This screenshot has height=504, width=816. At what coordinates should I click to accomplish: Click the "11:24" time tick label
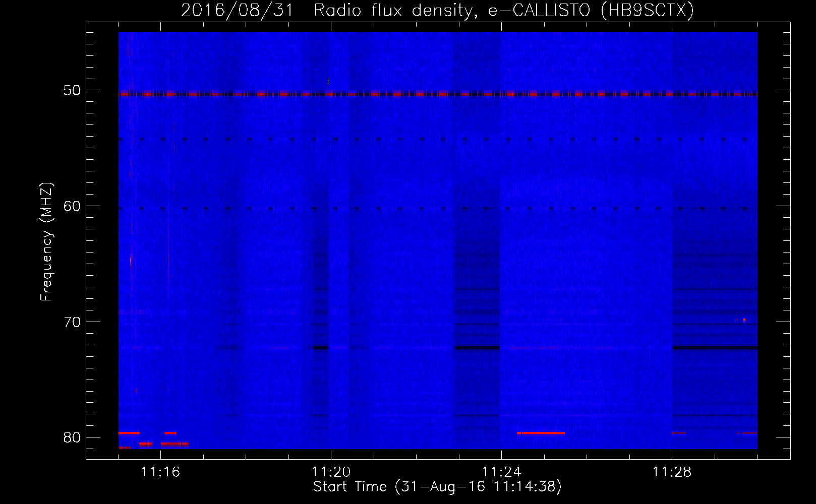coord(501,472)
